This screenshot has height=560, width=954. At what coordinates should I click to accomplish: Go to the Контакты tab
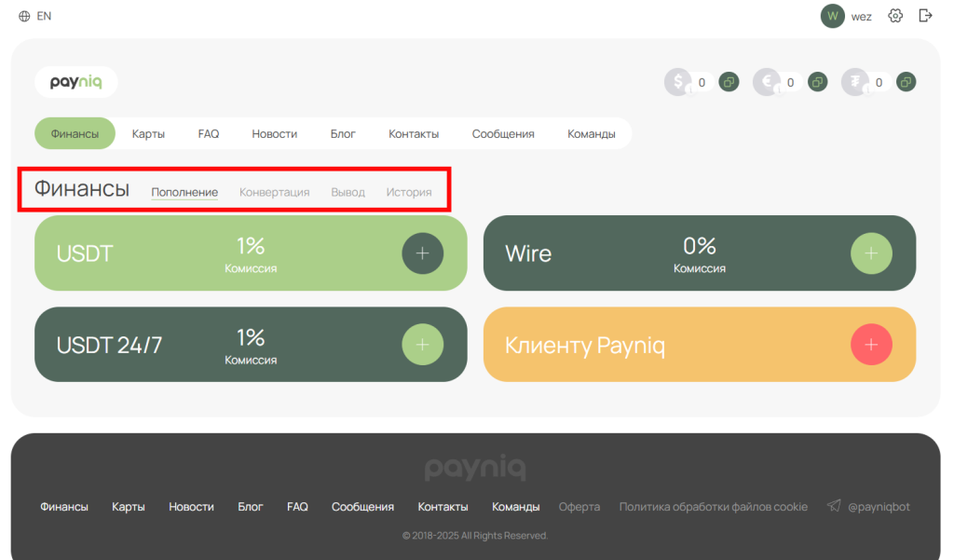[414, 134]
